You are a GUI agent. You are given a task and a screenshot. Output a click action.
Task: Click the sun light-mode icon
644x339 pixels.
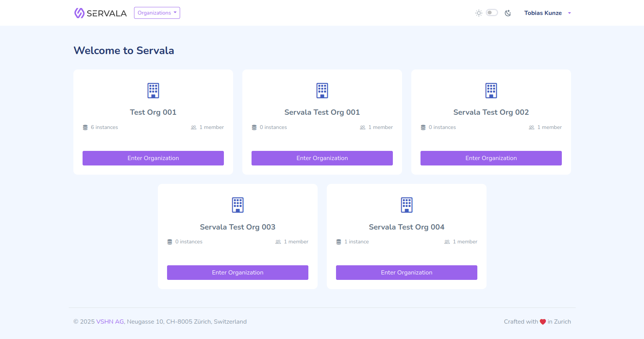click(x=478, y=13)
